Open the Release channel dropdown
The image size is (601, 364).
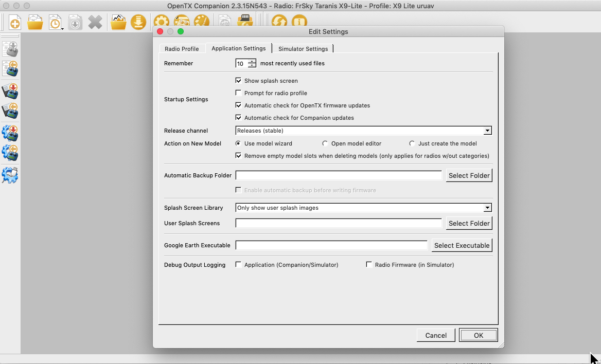click(363, 131)
